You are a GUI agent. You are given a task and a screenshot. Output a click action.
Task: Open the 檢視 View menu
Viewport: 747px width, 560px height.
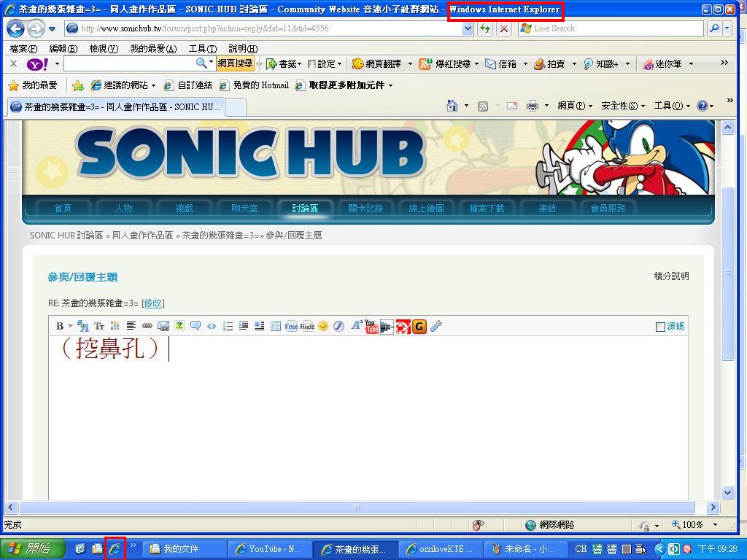pyautogui.click(x=103, y=48)
